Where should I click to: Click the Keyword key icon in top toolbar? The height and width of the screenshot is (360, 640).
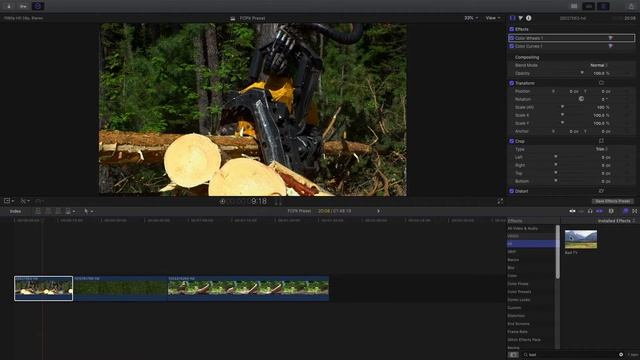click(23, 6)
